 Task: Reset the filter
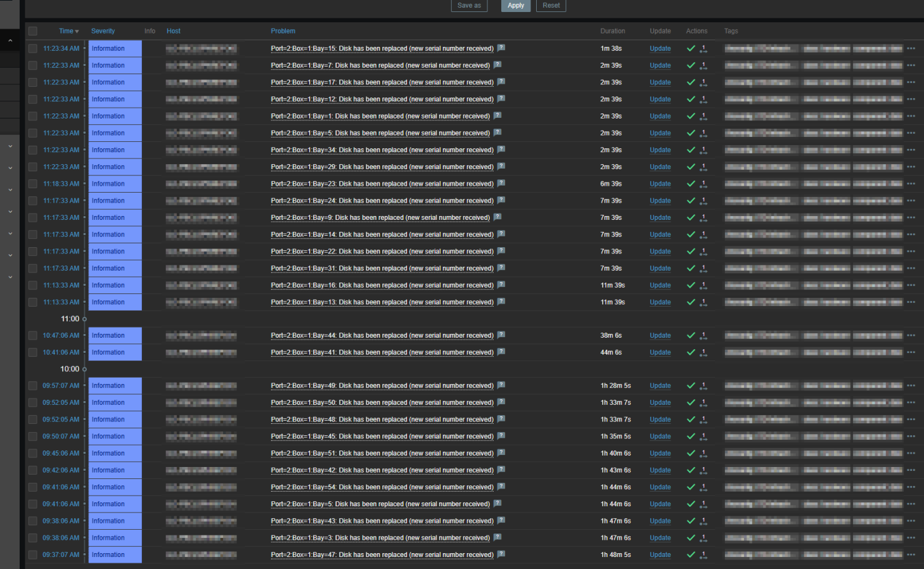pos(551,6)
